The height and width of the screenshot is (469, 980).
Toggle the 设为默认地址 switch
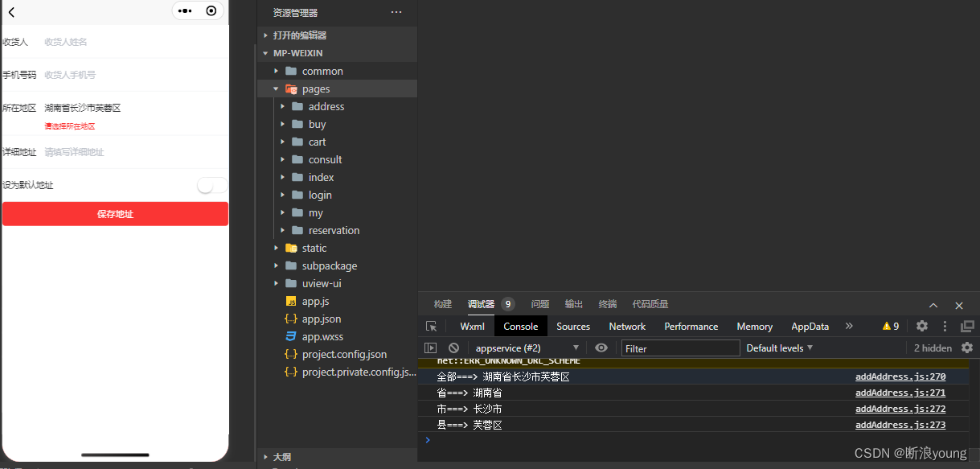(211, 184)
